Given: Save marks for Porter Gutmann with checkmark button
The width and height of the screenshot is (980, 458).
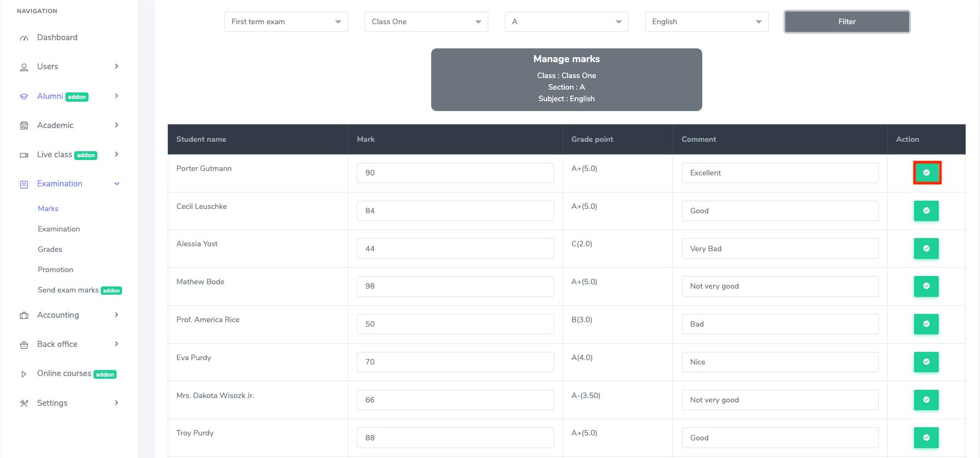Looking at the screenshot, I should 927,173.
